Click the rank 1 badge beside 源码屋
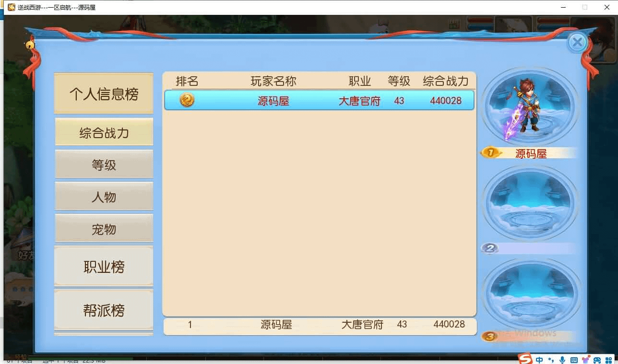 pyautogui.click(x=490, y=153)
